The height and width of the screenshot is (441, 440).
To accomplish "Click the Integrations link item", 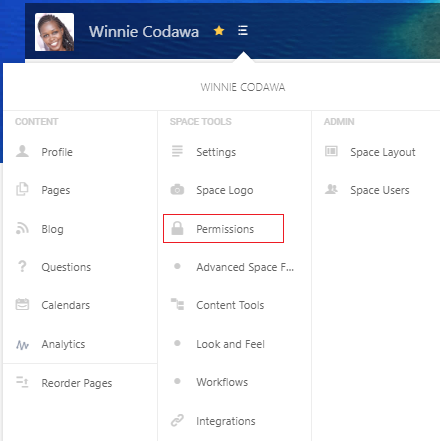I will (226, 421).
